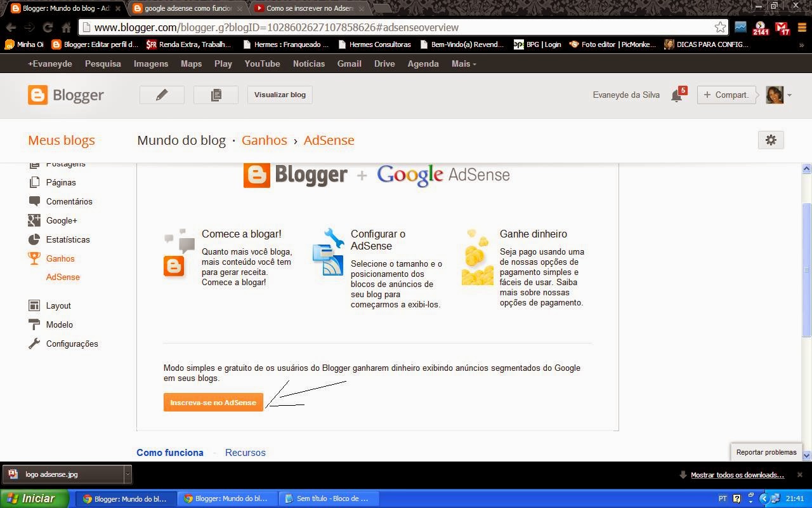Open Agenda in the Google bar
The height and width of the screenshot is (508, 812).
point(423,63)
